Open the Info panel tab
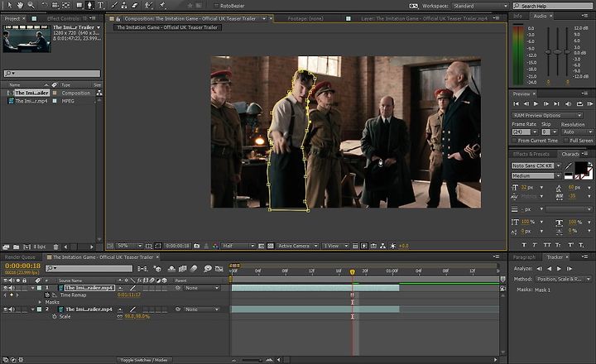 click(x=517, y=16)
